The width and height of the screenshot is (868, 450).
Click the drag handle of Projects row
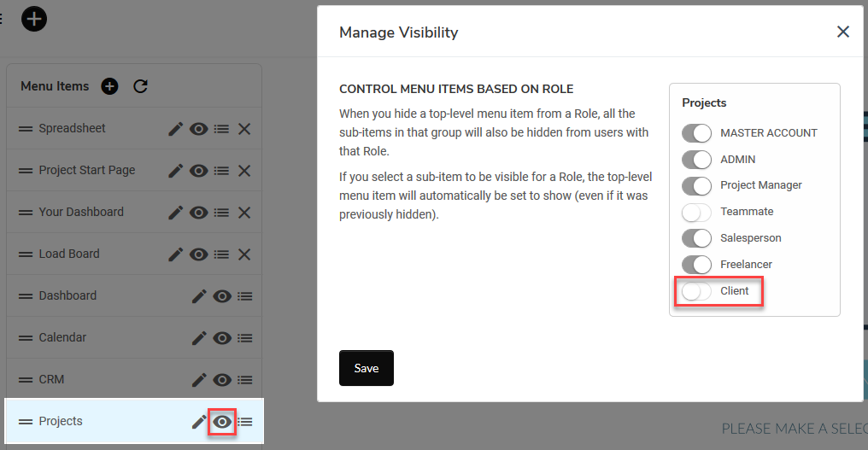pyautogui.click(x=26, y=422)
